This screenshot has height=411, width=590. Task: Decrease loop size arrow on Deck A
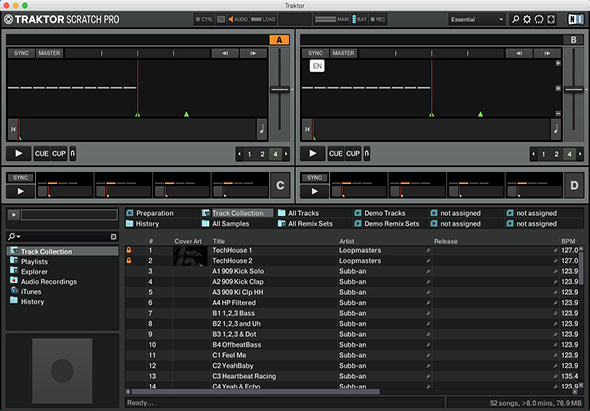[x=239, y=154]
